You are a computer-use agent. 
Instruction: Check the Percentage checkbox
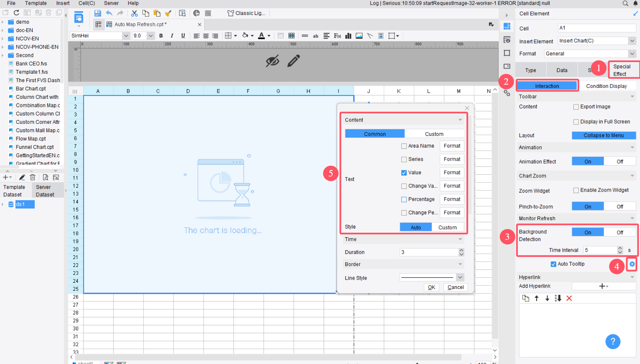pyautogui.click(x=404, y=199)
